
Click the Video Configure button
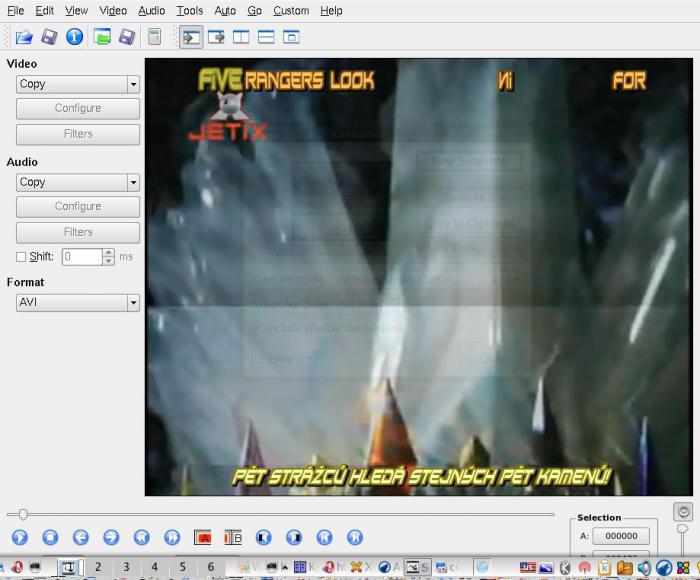[x=78, y=108]
